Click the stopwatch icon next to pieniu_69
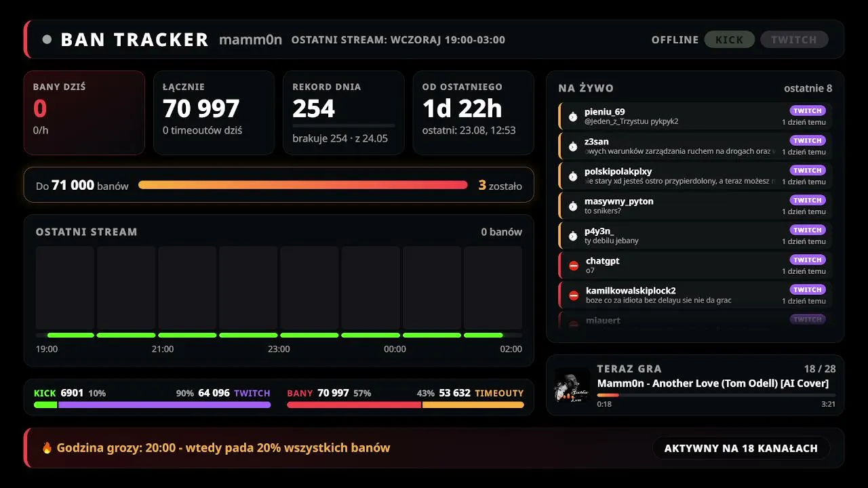 click(573, 117)
